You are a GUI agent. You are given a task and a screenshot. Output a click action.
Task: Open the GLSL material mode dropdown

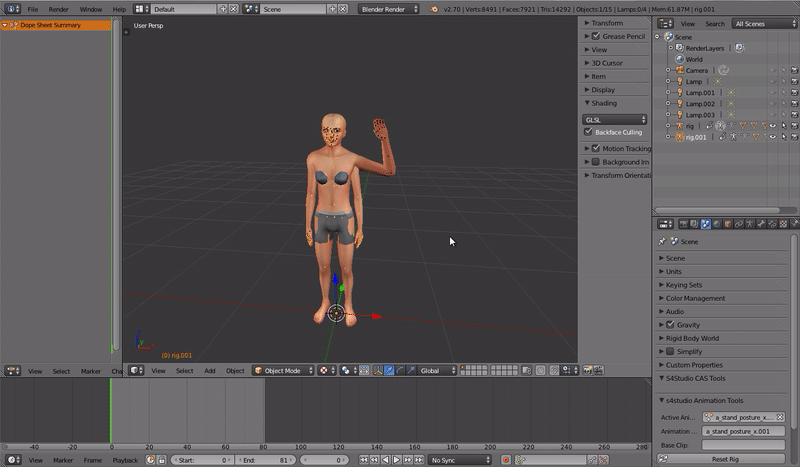pyautogui.click(x=614, y=119)
